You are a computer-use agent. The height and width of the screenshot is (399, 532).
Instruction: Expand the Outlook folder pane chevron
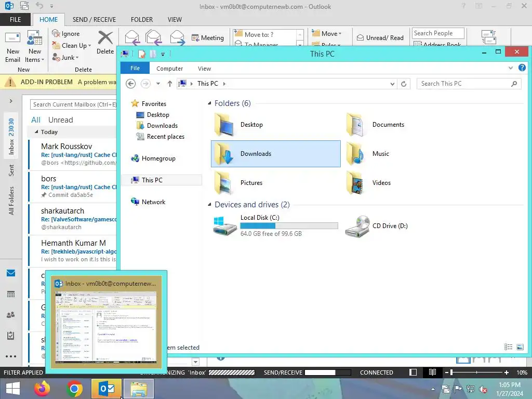tap(11, 101)
